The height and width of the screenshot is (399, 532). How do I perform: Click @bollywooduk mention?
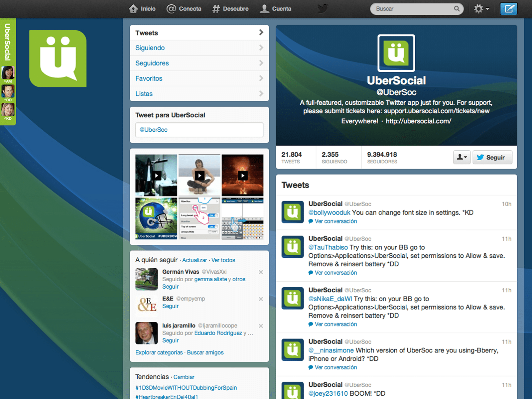(x=329, y=212)
